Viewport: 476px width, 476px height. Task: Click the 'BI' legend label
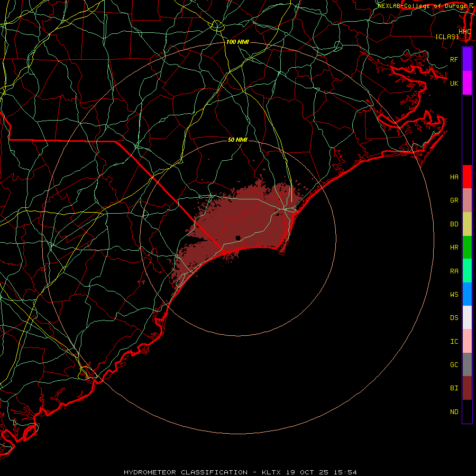point(454,388)
